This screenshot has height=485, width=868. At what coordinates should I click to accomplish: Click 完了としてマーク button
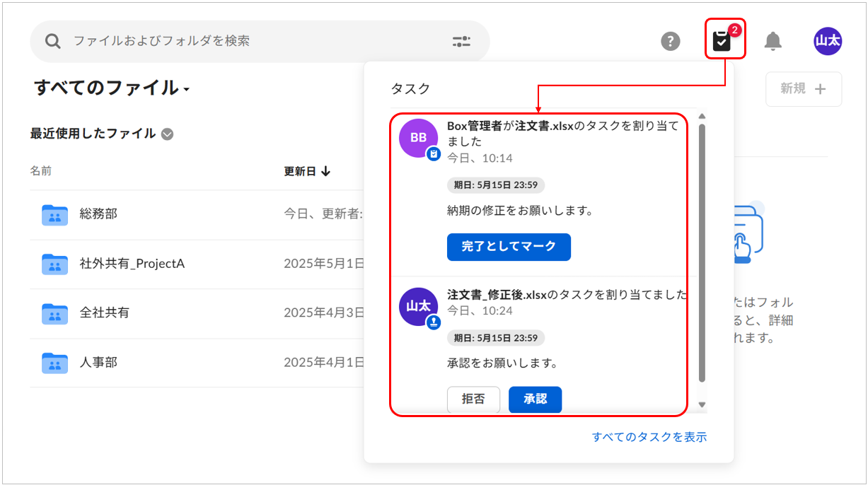[x=509, y=247]
